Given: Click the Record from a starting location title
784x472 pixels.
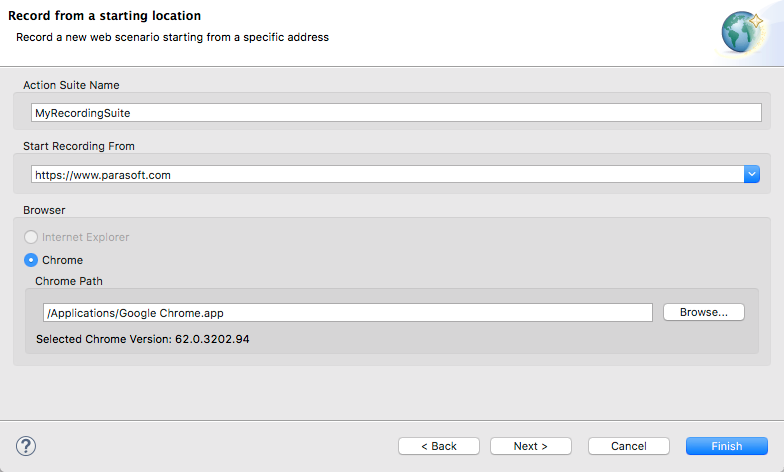Looking at the screenshot, I should click(x=104, y=16).
